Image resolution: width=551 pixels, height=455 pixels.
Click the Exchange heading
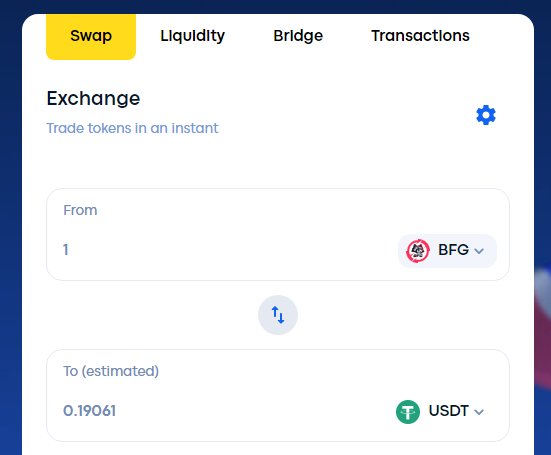93,98
